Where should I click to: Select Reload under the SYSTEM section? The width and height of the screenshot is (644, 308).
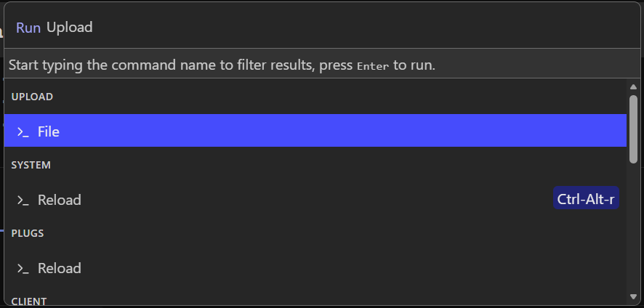point(60,200)
